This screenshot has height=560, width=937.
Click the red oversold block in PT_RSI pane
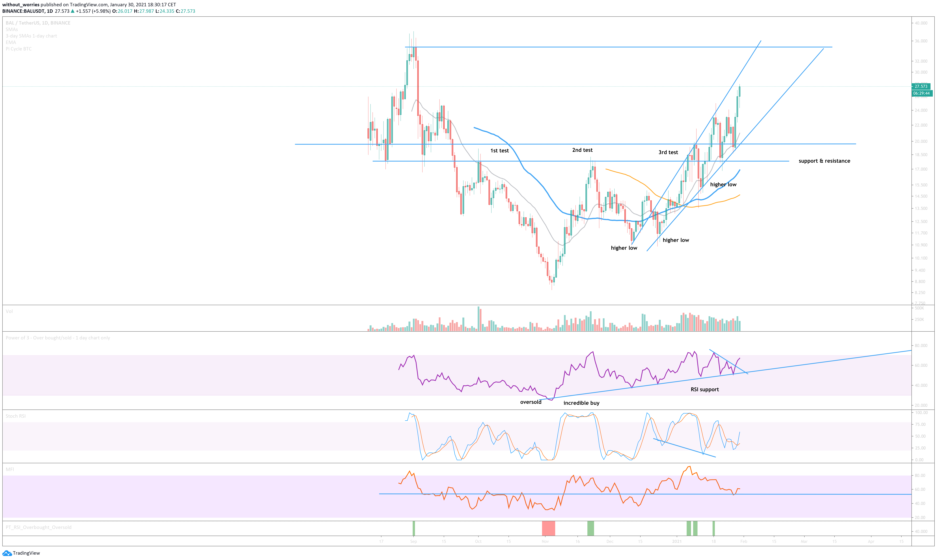(x=548, y=528)
